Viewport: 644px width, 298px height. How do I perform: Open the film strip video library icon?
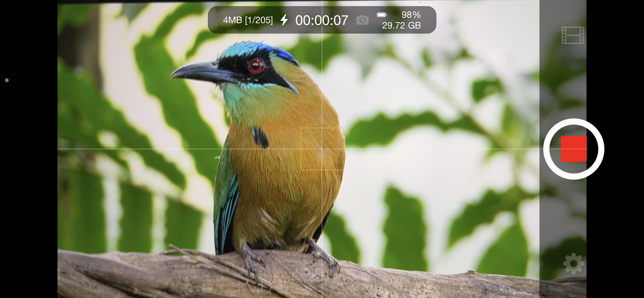tap(573, 35)
